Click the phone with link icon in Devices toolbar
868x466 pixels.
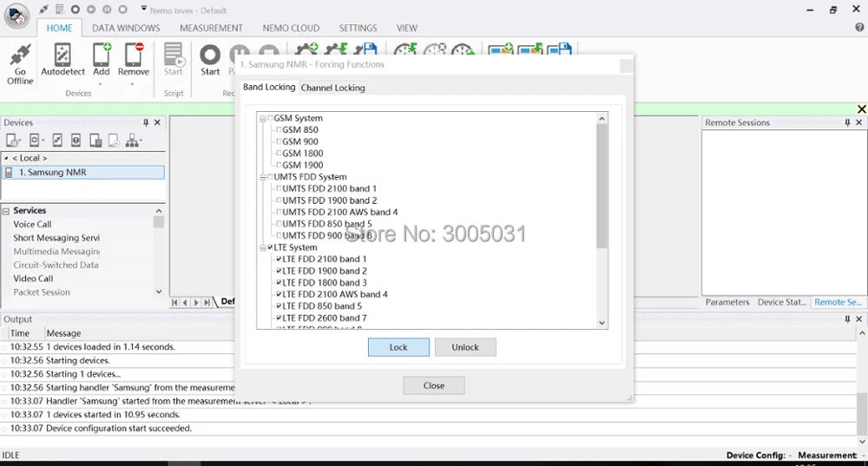(57, 141)
